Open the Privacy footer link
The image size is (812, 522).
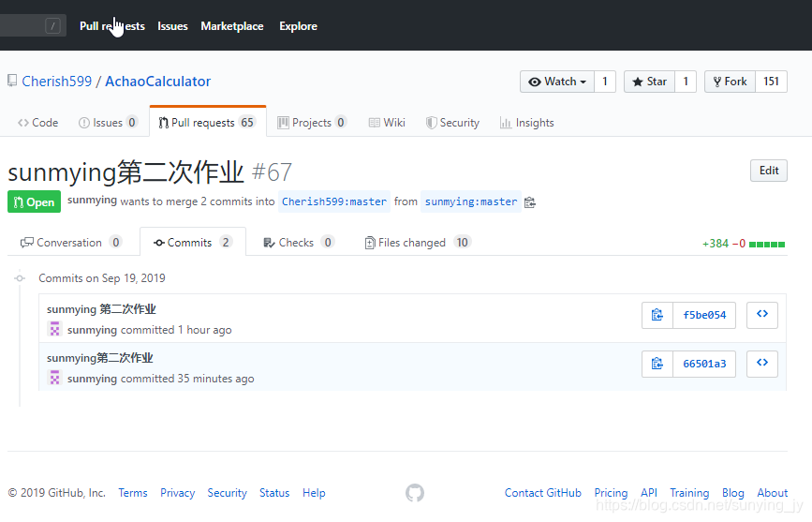pos(178,493)
